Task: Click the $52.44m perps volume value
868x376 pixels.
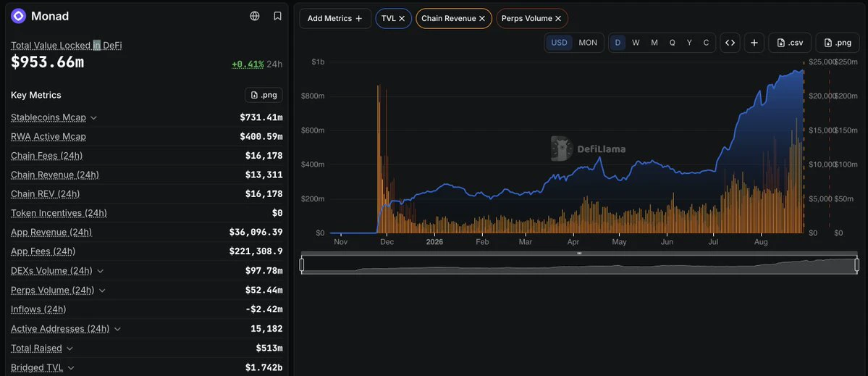Action: coord(264,291)
